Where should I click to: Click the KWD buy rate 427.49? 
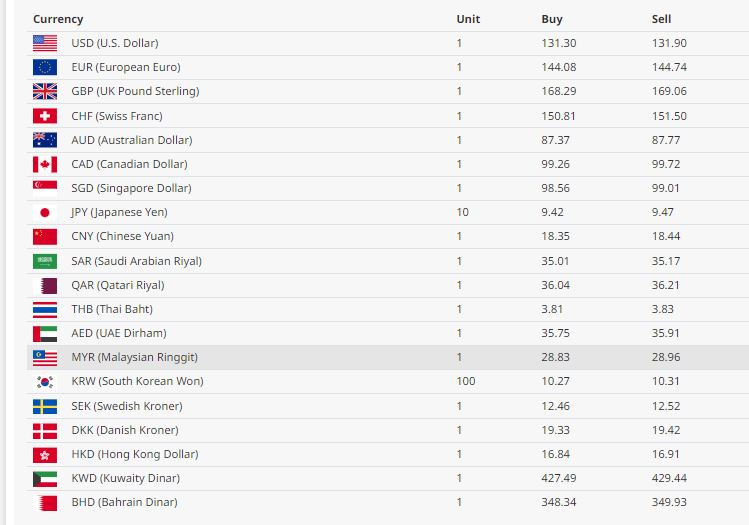coord(558,478)
